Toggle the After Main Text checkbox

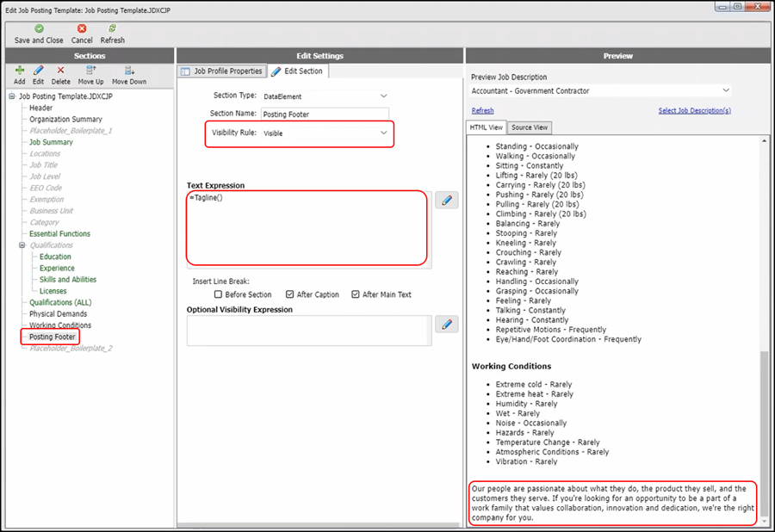(x=356, y=294)
